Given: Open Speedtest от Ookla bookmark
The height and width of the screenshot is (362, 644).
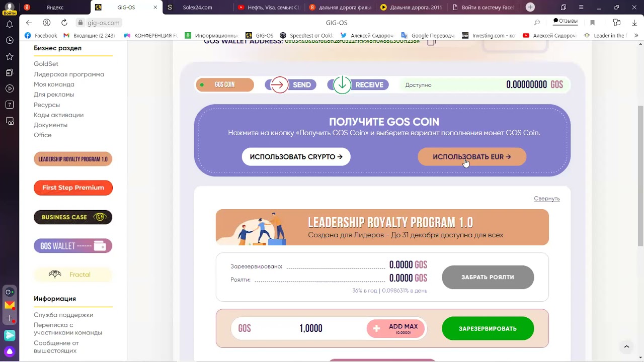Looking at the screenshot, I should [306, 36].
